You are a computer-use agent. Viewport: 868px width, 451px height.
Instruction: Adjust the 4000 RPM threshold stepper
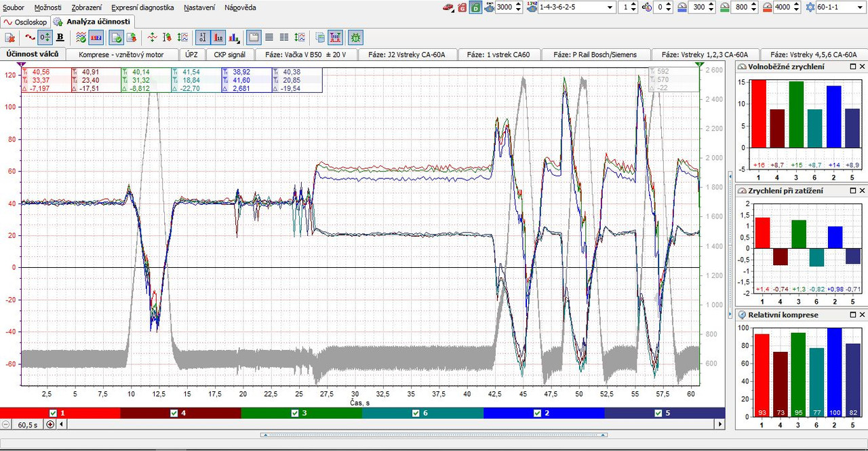tap(795, 7)
